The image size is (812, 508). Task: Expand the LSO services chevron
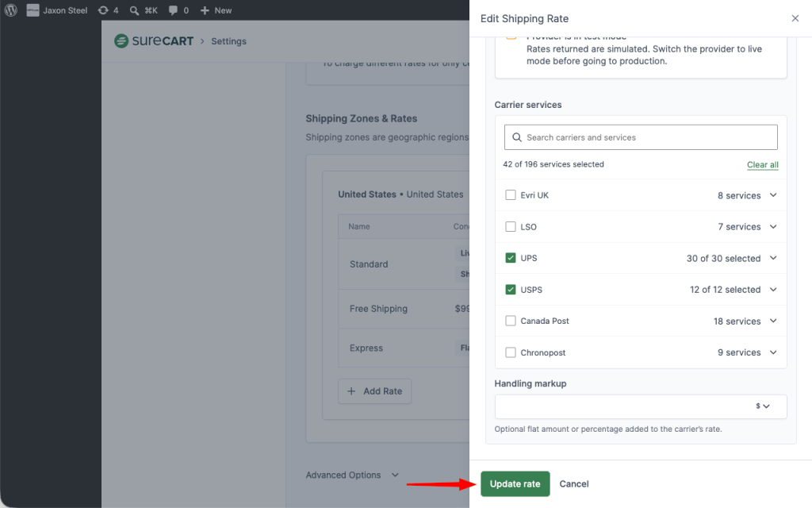tap(773, 226)
